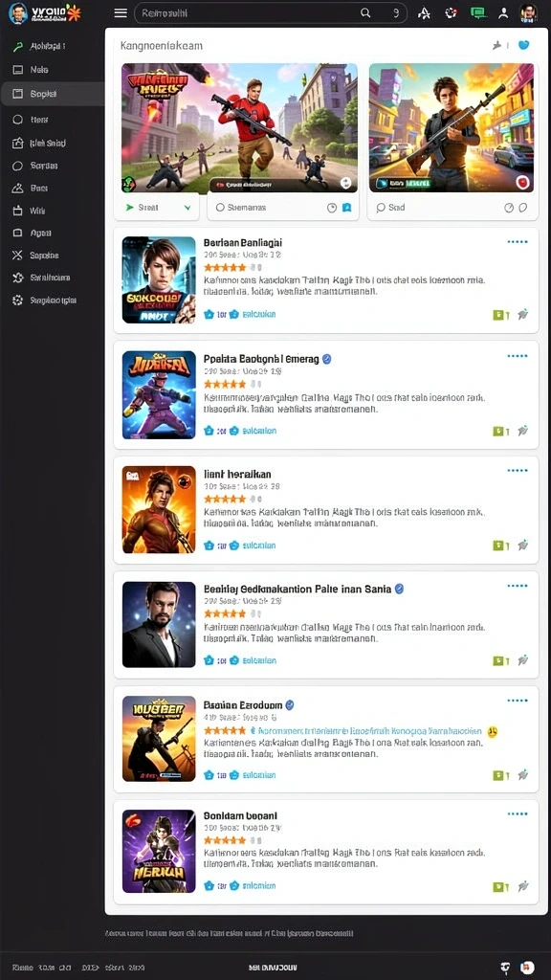Open the second featured street gunman thumbnail

452,128
